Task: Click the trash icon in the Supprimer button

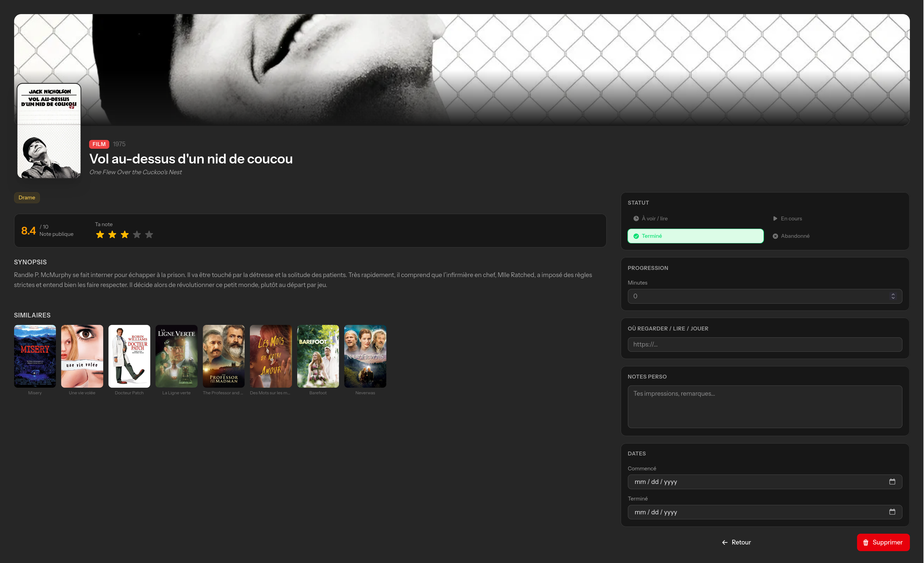Action: [866, 542]
